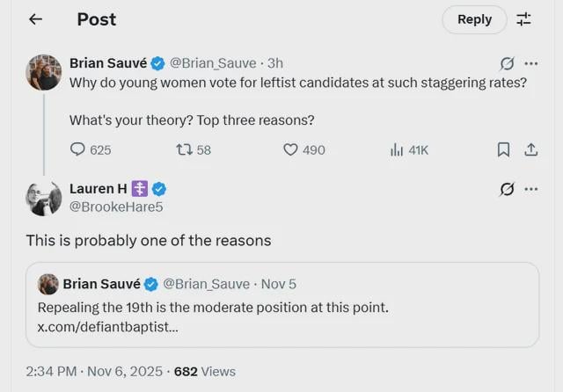Image resolution: width=563 pixels, height=392 pixels.
Task: Reply to the post with 625 comments
Action: point(78,149)
